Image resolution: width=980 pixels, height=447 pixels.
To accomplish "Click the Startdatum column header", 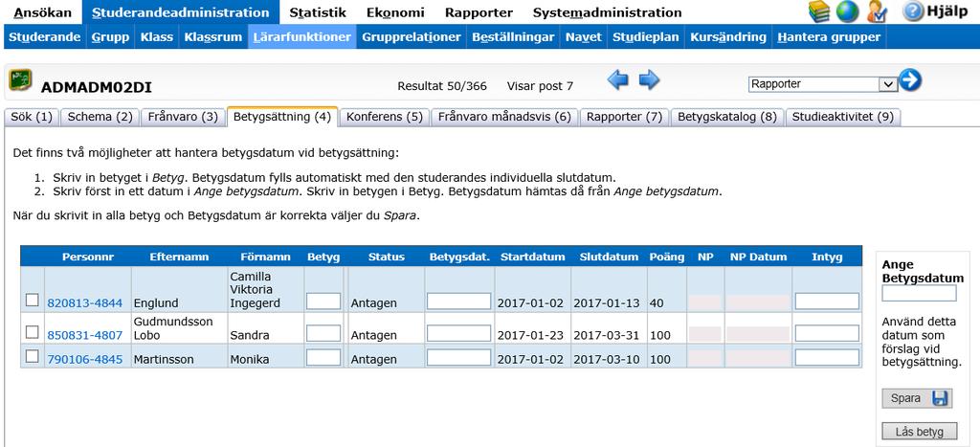I will tap(532, 257).
